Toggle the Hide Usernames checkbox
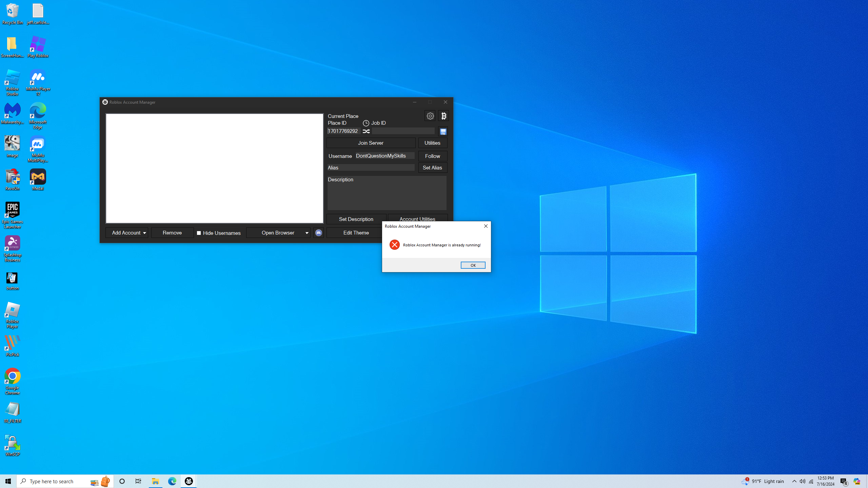 (x=199, y=233)
